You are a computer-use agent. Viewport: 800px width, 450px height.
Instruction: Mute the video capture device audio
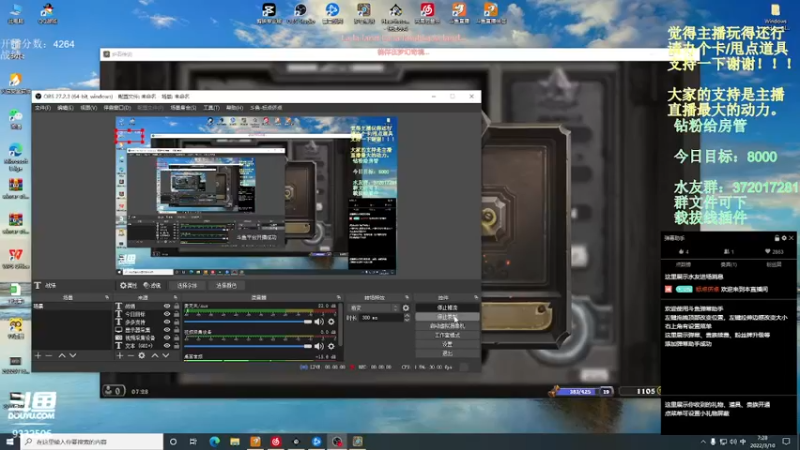tap(319, 346)
